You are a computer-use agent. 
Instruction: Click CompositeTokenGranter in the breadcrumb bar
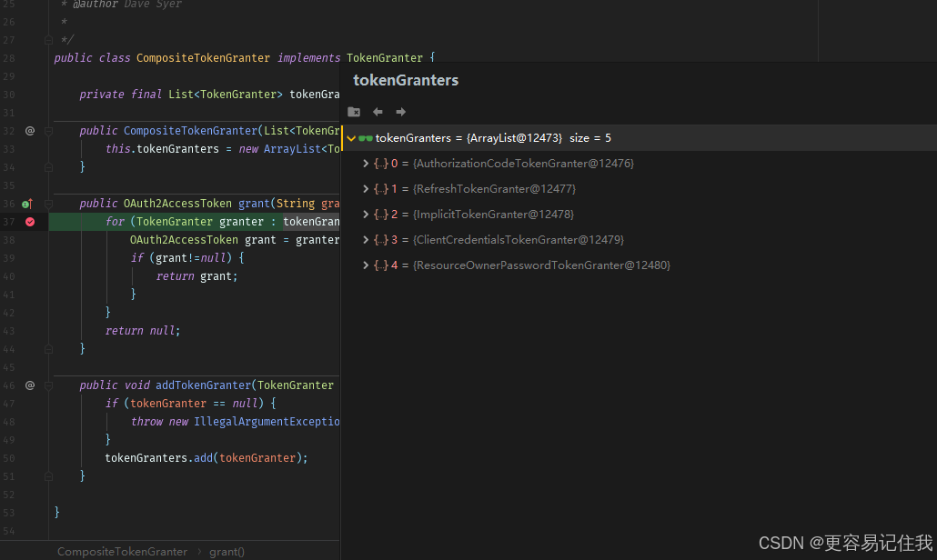123,552
